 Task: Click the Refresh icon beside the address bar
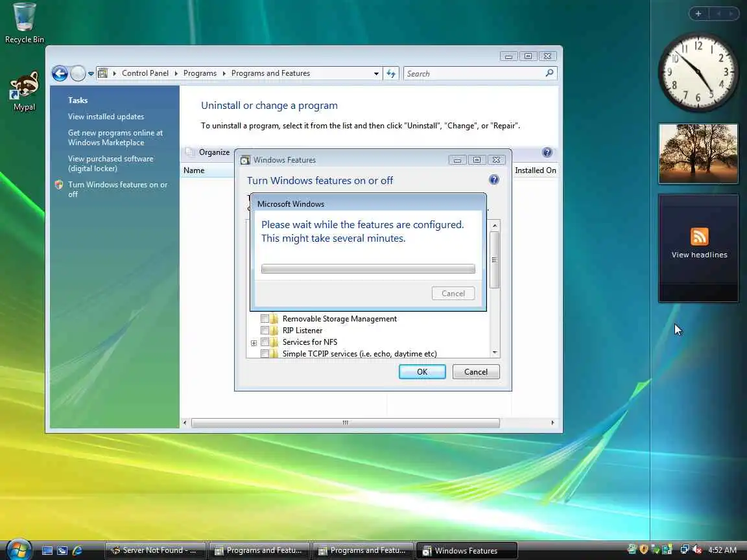click(391, 73)
